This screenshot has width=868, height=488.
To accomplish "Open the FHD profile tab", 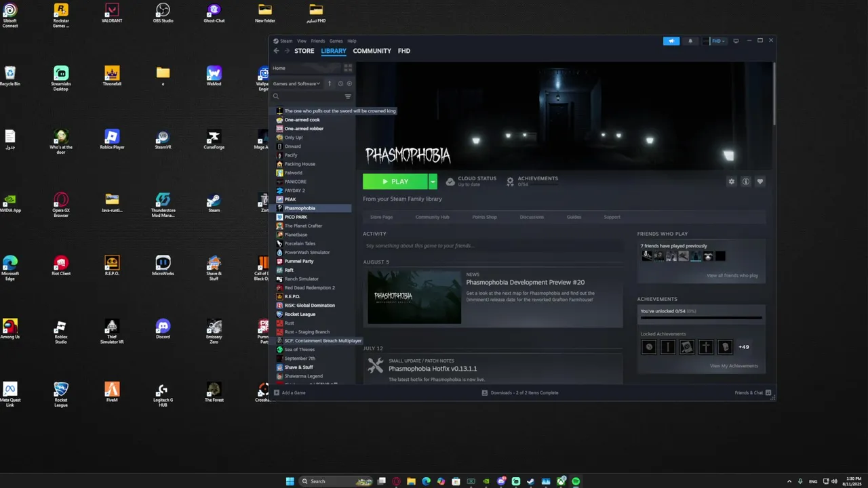I will 403,51.
